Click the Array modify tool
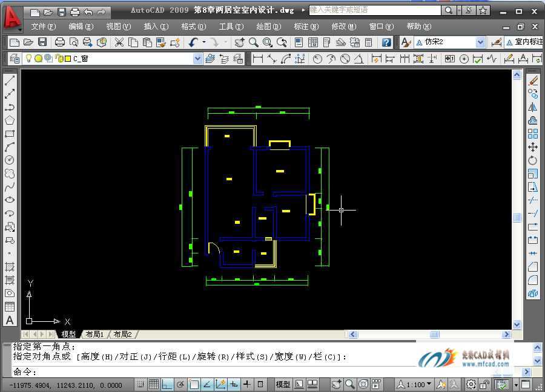The width and height of the screenshot is (545, 392). click(533, 134)
